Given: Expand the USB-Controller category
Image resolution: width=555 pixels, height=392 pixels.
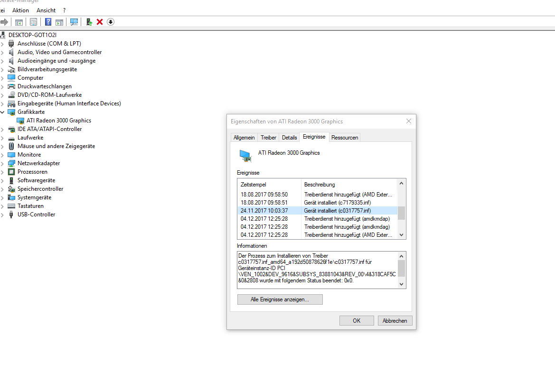Looking at the screenshot, I should coord(2,215).
